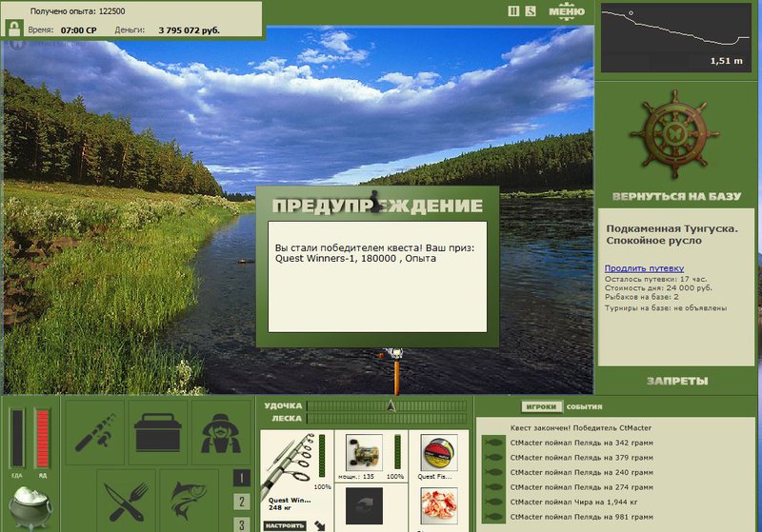Click the Получено опыта: 122500 text
762x532 pixels.
[x=78, y=10]
